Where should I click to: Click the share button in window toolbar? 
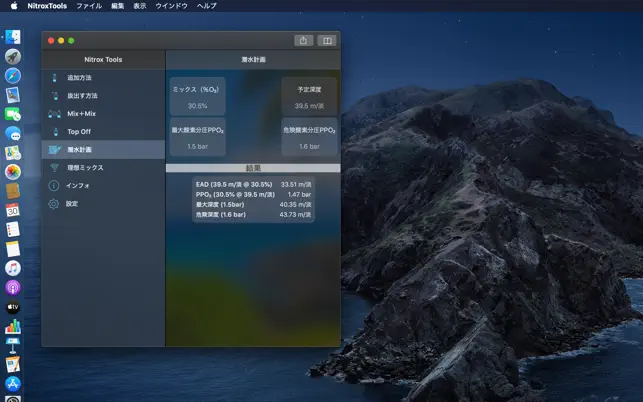[303, 40]
